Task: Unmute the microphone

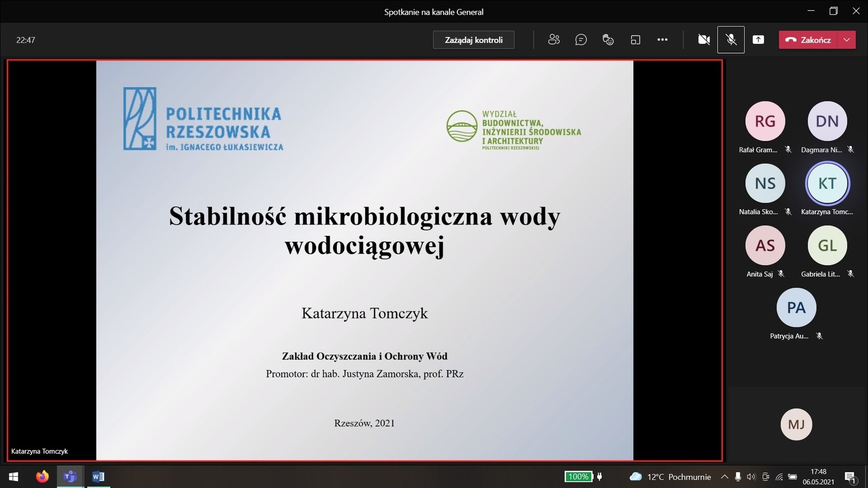Action: point(731,40)
